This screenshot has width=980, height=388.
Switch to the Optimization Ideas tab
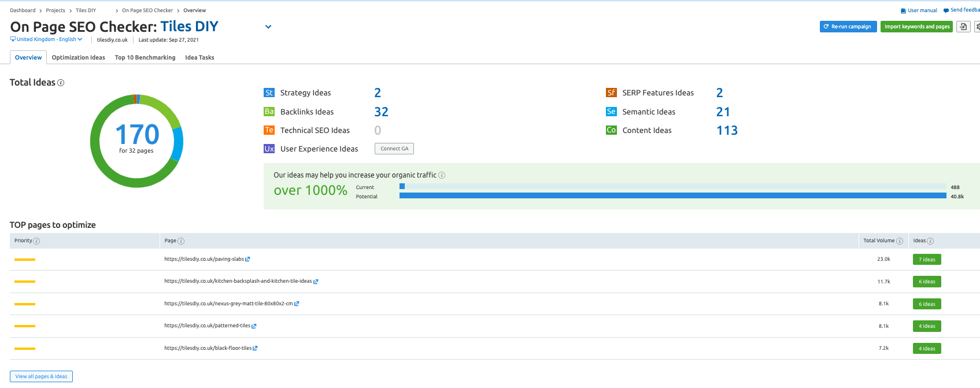79,57
